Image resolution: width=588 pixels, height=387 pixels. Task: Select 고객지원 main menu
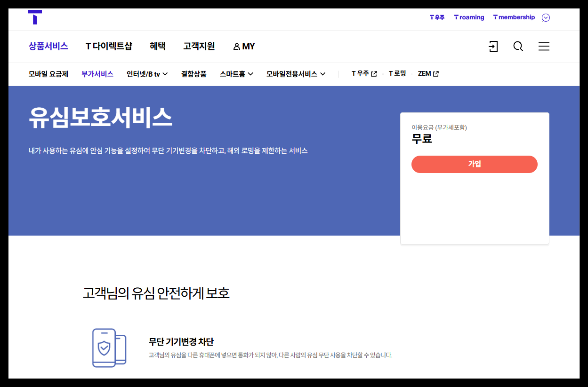199,46
